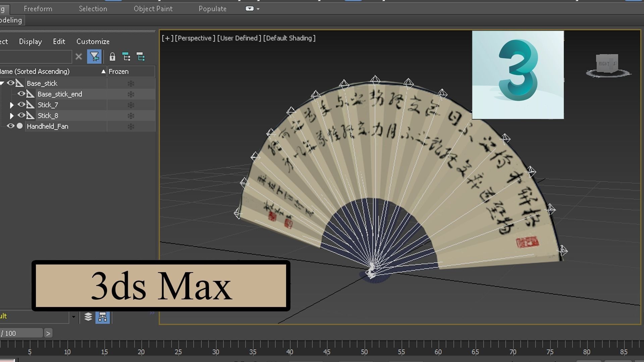
Task: Hide the Handheld_Fan object
Action: tap(11, 126)
